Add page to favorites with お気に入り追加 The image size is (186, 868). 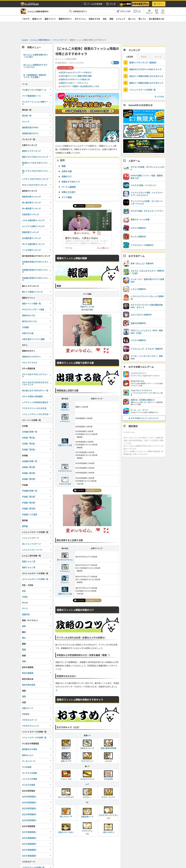click(124, 11)
